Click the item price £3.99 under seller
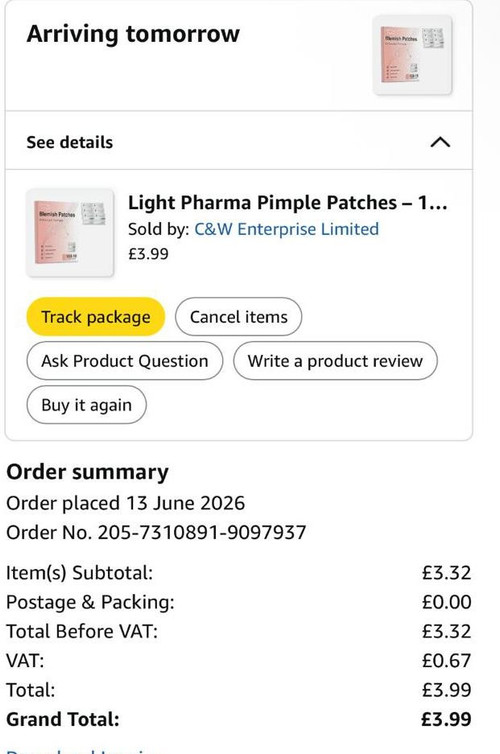This screenshot has height=754, width=500. [148, 254]
